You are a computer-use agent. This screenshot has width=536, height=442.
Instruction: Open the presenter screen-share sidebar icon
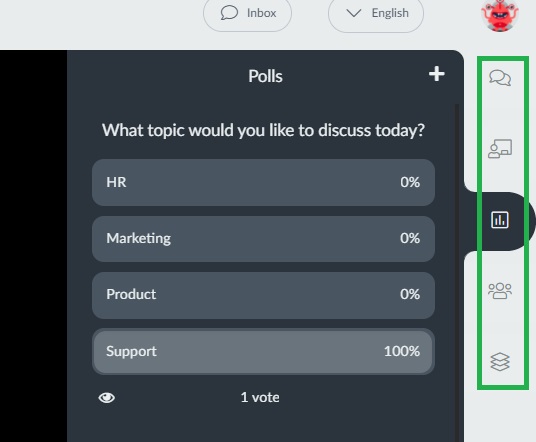point(500,149)
